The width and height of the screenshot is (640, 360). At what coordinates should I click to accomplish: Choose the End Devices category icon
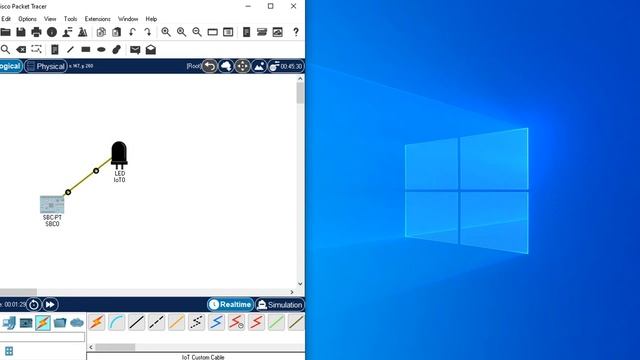[9, 323]
